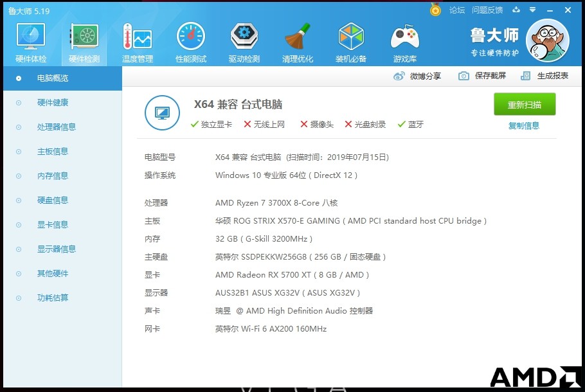Minimize the 鲁大师 window
Screen dimensions: 585x392
coord(550,10)
